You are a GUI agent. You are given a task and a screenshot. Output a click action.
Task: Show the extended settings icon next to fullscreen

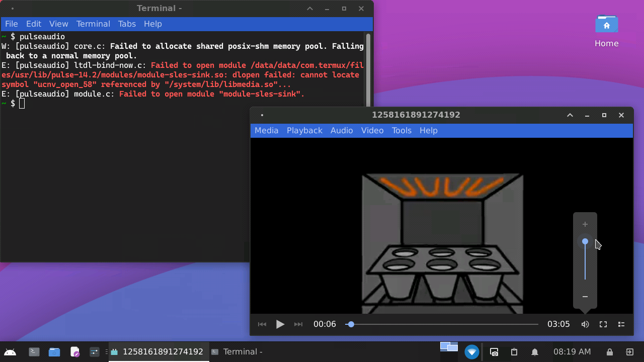621,324
